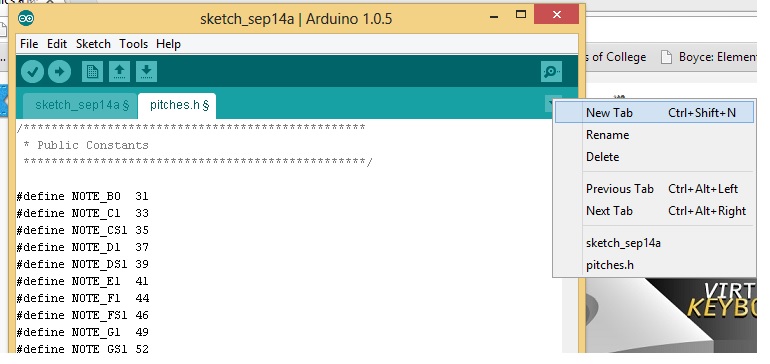Click the line '#define NOTE_F1 44'

coord(82,298)
